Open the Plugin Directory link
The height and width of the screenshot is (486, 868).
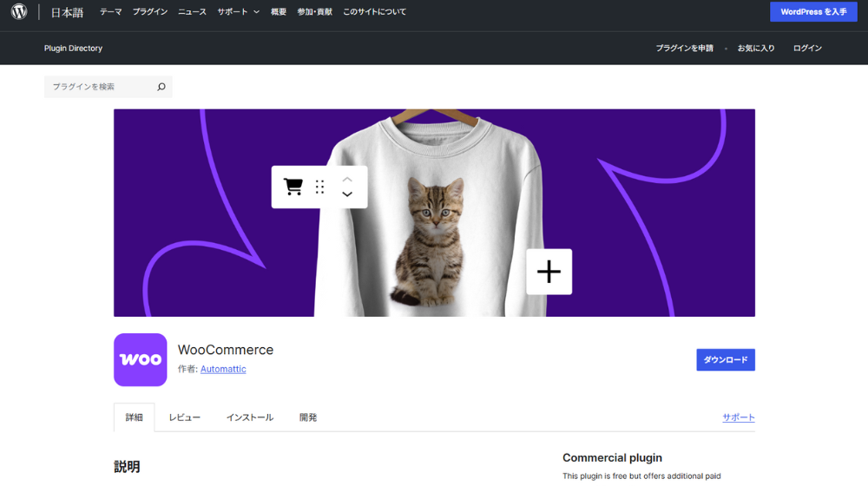point(73,48)
